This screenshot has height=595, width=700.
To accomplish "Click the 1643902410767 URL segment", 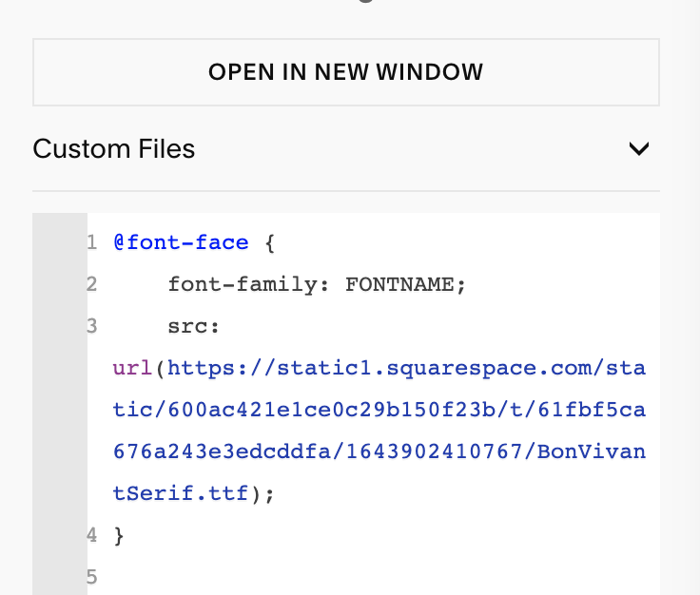I will pyautogui.click(x=434, y=451).
